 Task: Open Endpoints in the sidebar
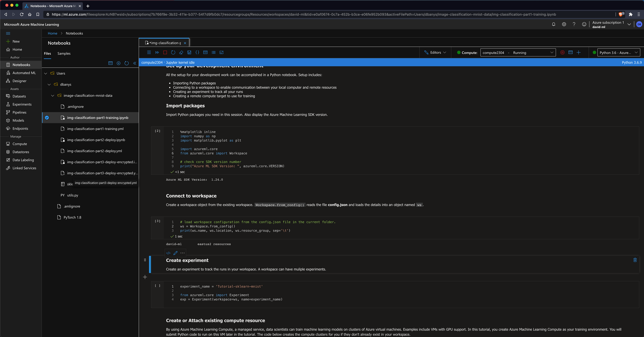point(21,129)
